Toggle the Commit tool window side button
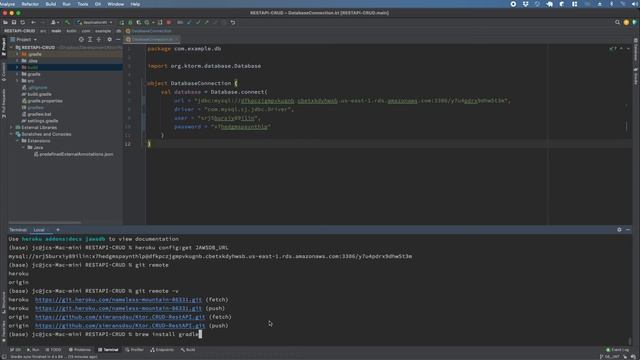The image size is (640, 360). click(x=4, y=71)
